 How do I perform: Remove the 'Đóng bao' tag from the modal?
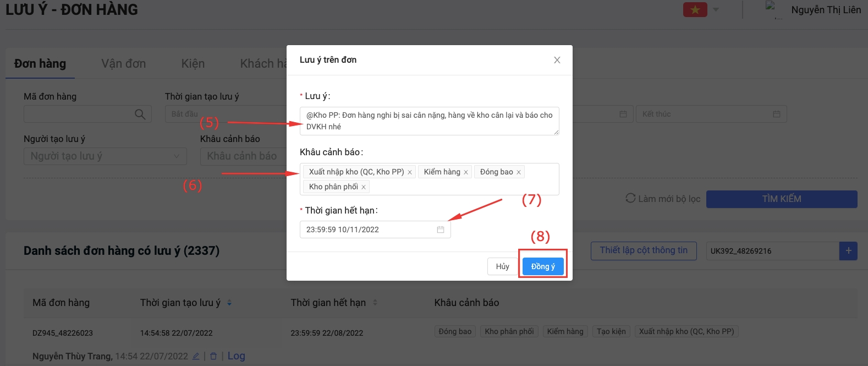click(x=518, y=172)
